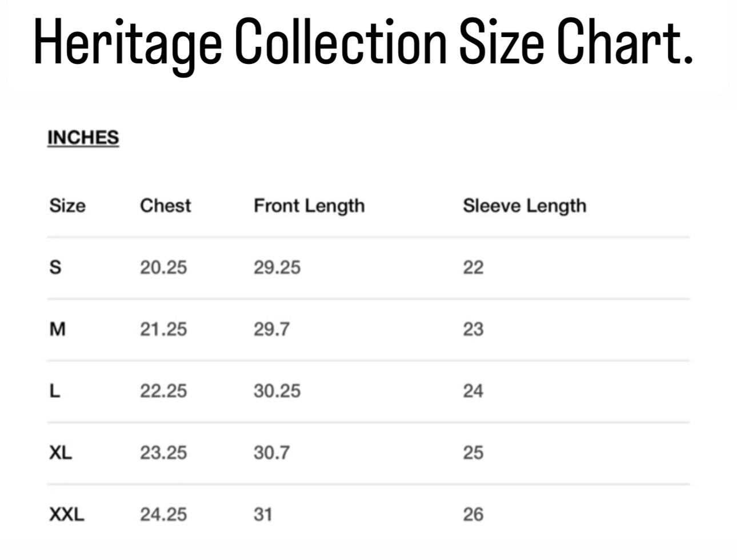Click the 22.25 chest measurement
This screenshot has height=560, width=737.
click(163, 391)
